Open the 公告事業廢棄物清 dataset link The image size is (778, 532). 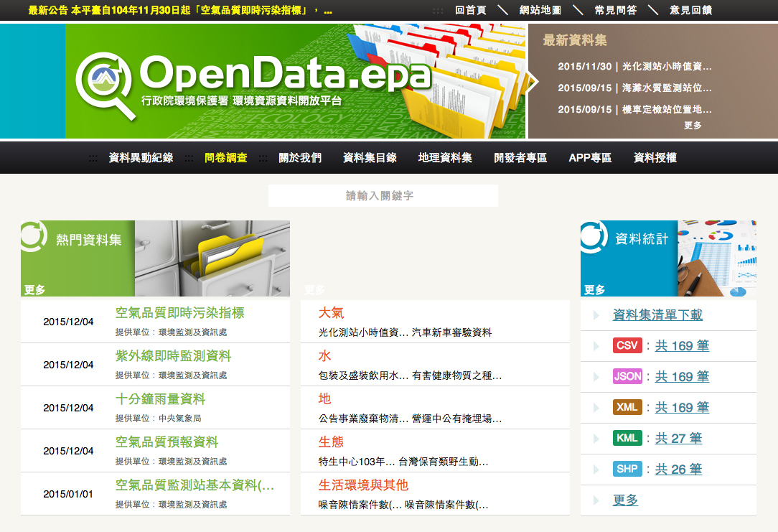coord(363,419)
